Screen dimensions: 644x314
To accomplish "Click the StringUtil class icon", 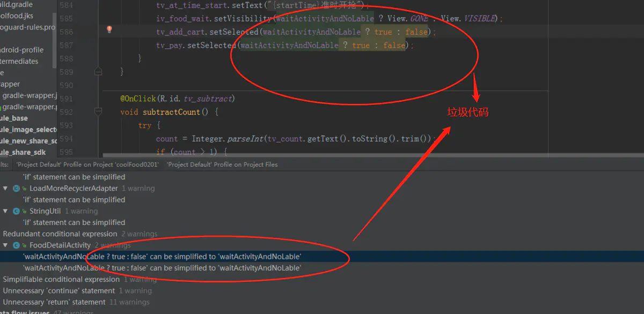I will pyautogui.click(x=16, y=211).
